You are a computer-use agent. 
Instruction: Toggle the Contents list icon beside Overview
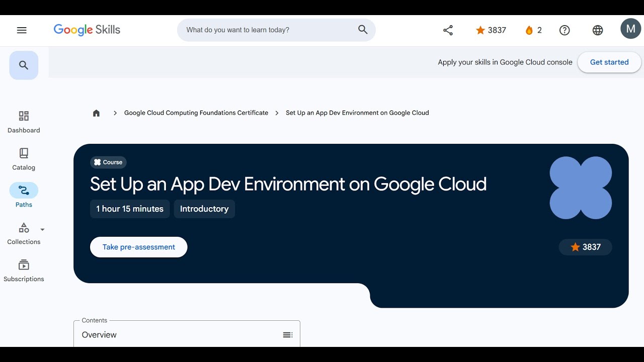pos(288,335)
